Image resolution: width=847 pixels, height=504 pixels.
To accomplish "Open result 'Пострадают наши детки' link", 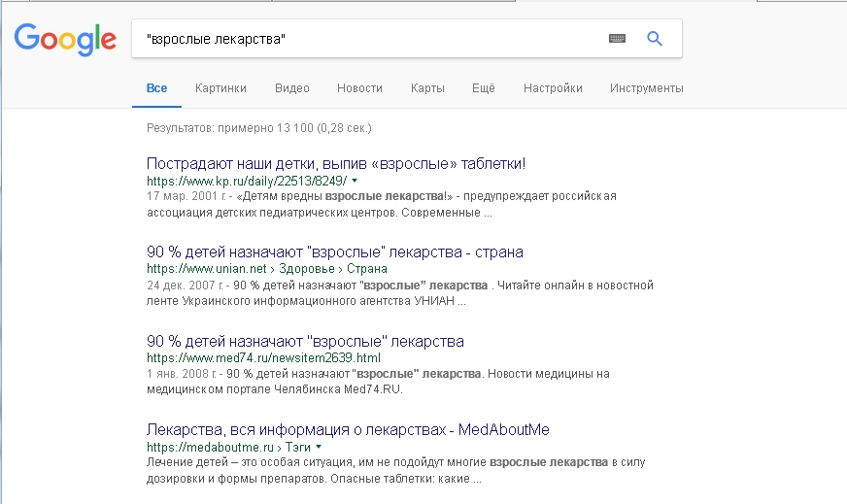I will [x=336, y=164].
